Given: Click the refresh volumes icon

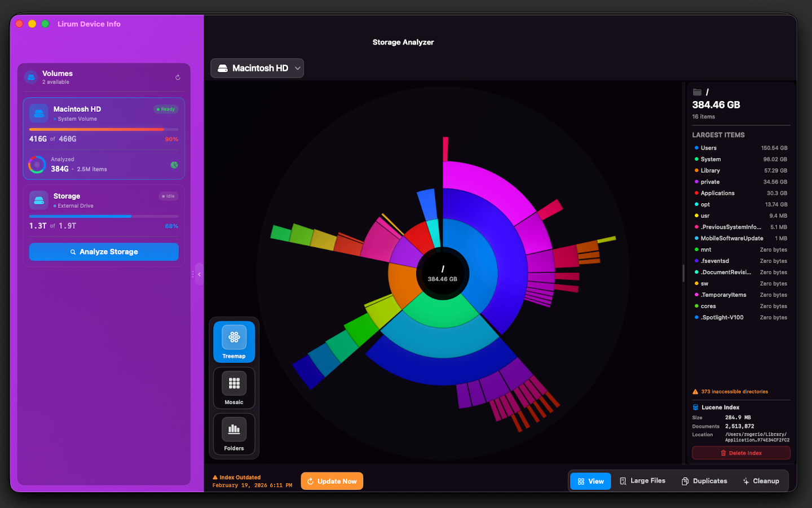Looking at the screenshot, I should coord(178,77).
